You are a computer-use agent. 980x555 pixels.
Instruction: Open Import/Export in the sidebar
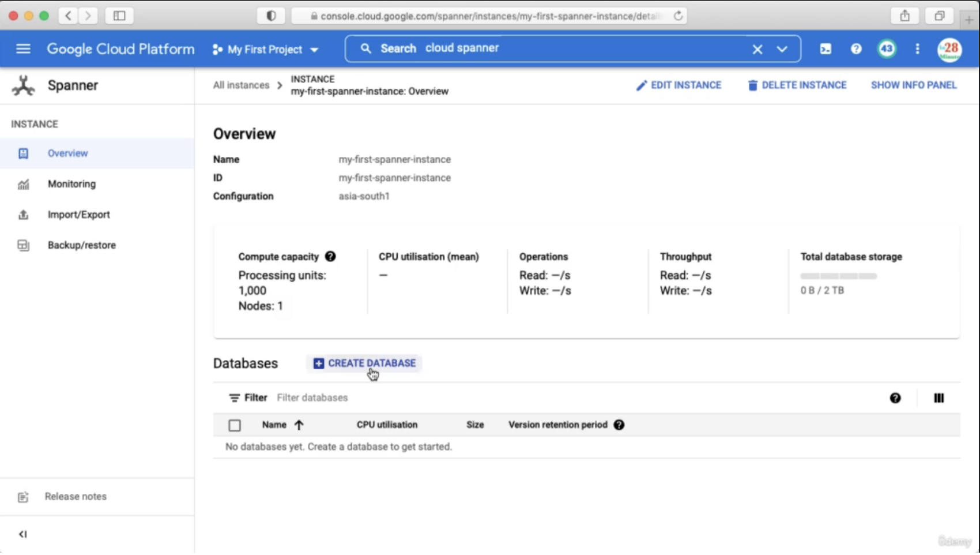pyautogui.click(x=97, y=215)
